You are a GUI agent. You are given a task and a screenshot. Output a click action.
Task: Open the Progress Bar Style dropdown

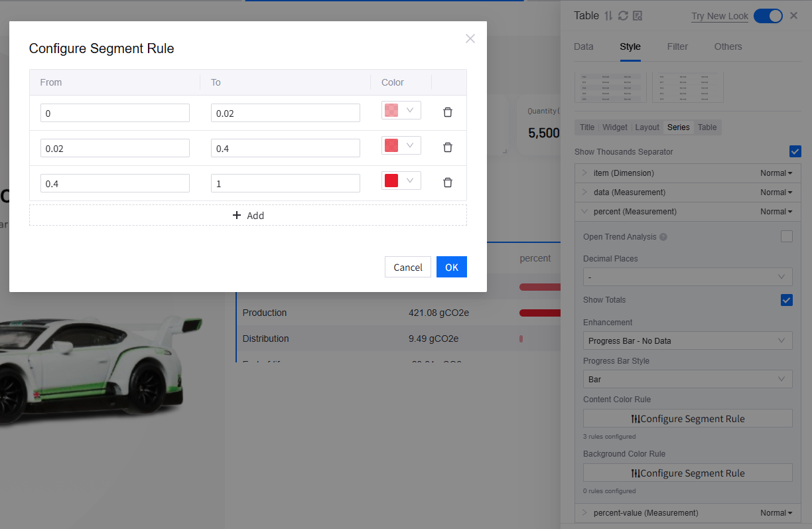[x=687, y=379]
